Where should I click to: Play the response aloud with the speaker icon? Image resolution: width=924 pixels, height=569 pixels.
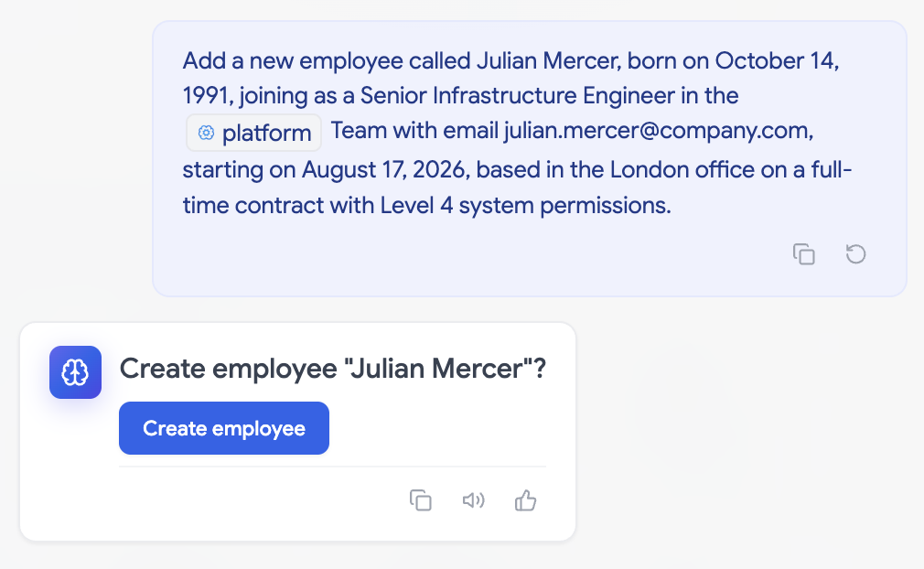point(473,500)
